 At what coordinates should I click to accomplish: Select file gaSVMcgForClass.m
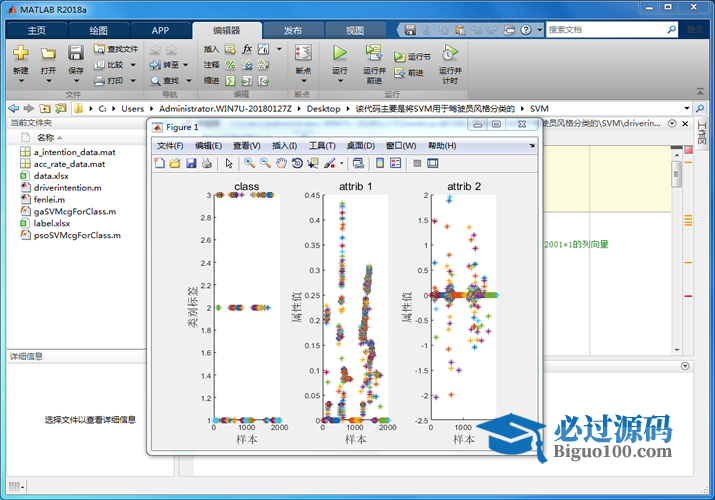(75, 211)
